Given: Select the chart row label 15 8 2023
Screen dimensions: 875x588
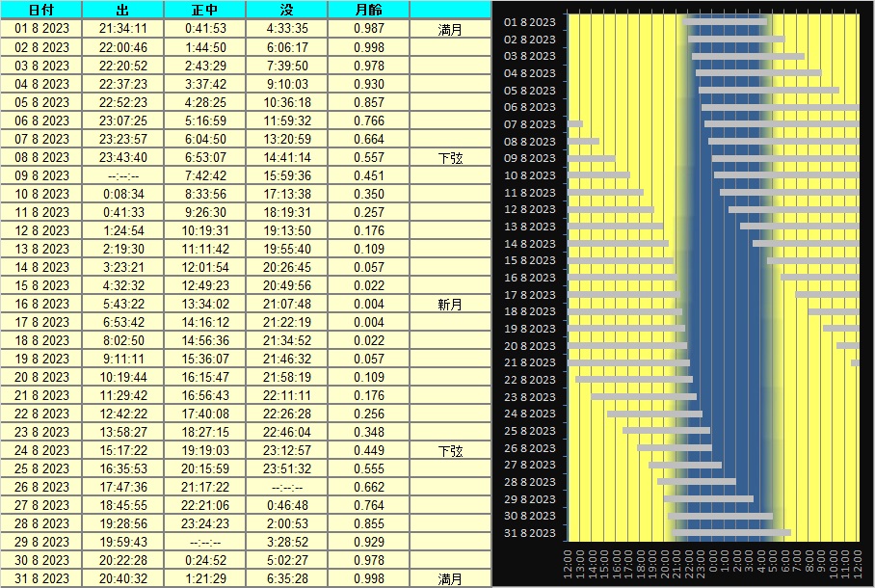Looking at the screenshot, I should 530,260.
